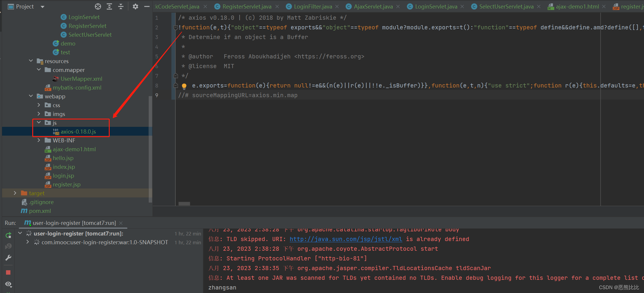This screenshot has width=644, height=293.
Task: Click the Collapse All icon in Project panel
Action: [121, 6]
